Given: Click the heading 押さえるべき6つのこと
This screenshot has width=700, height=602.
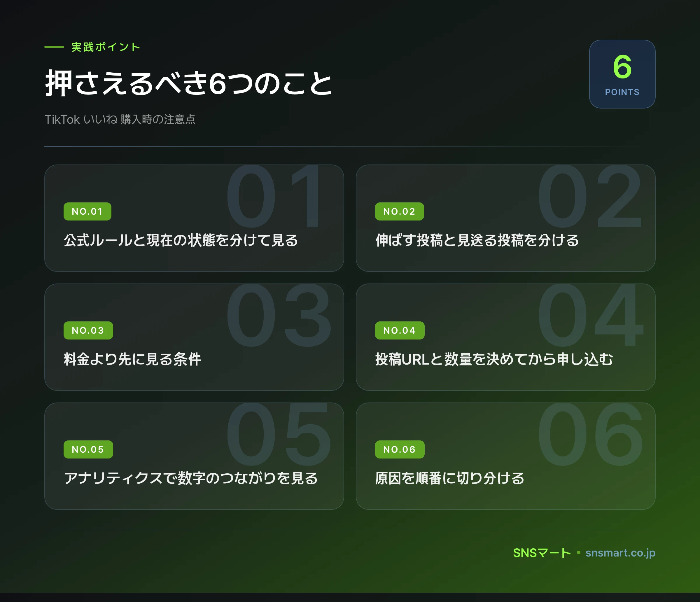Looking at the screenshot, I should (189, 83).
